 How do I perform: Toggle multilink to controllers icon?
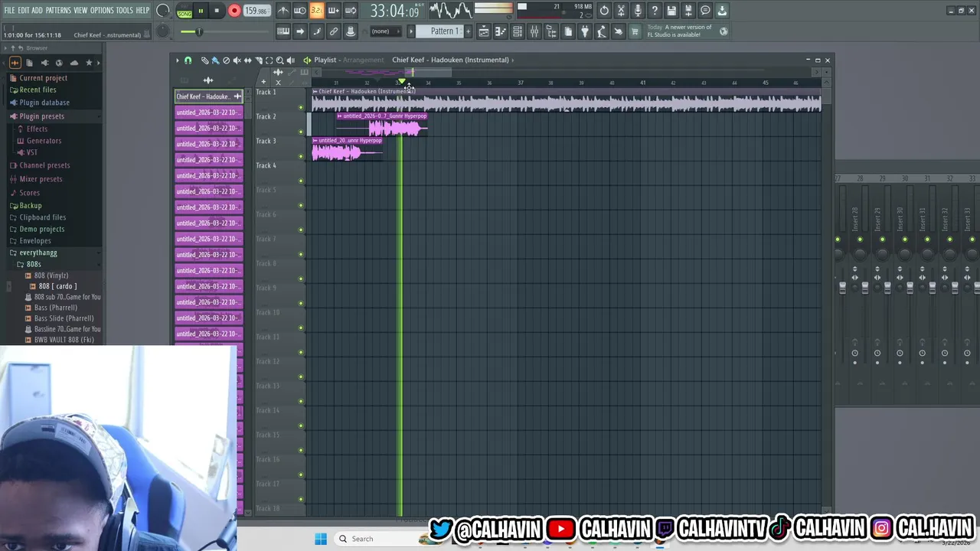[x=351, y=31]
